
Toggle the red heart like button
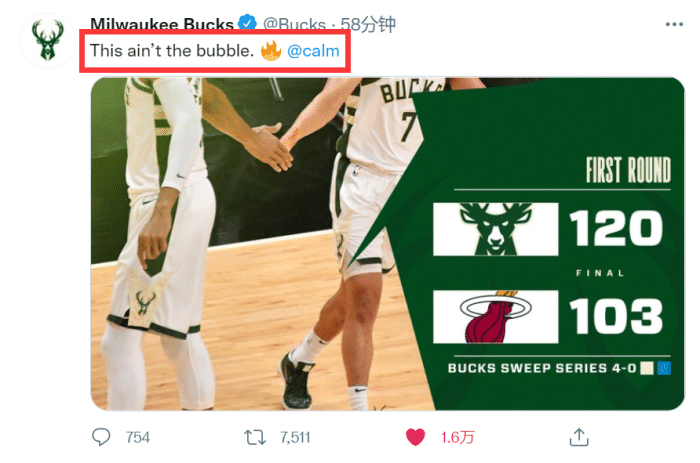click(x=416, y=437)
